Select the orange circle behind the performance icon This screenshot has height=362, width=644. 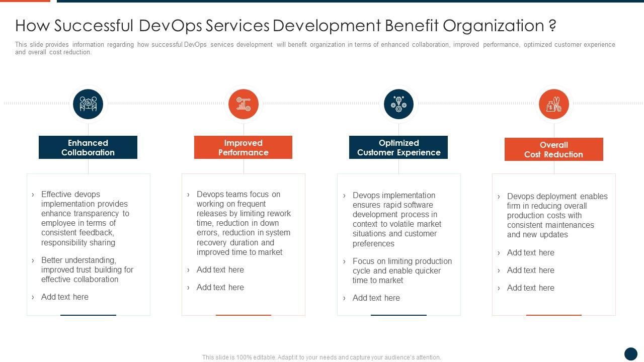point(243,104)
